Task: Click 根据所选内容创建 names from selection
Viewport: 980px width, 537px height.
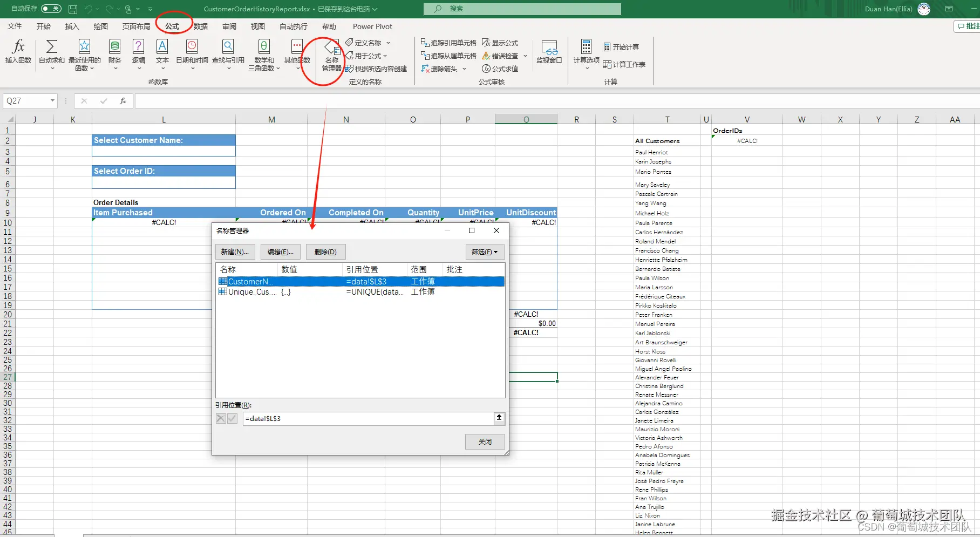Action: coord(376,69)
